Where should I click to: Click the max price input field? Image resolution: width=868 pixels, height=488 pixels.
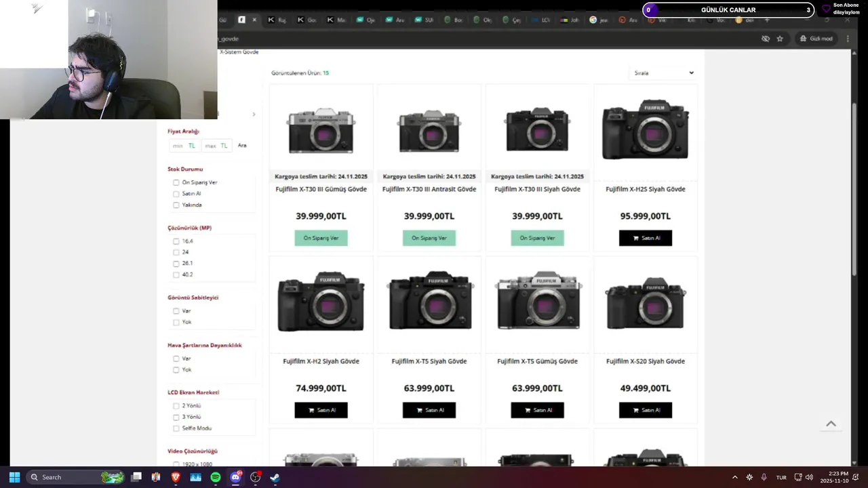tap(216, 146)
